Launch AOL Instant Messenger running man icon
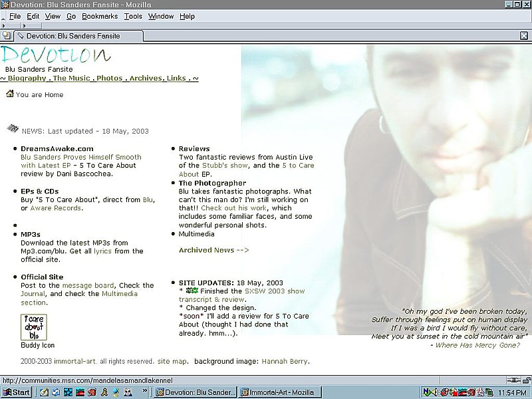 104,392
